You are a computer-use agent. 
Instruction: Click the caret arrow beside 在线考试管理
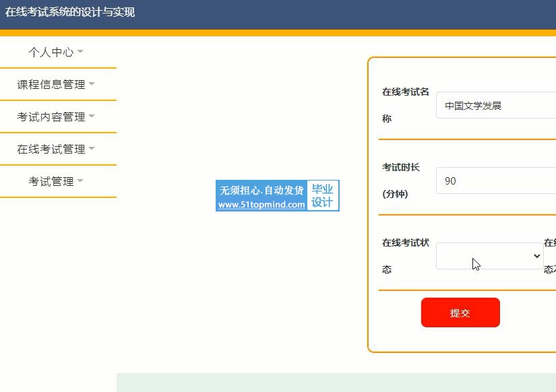click(92, 149)
